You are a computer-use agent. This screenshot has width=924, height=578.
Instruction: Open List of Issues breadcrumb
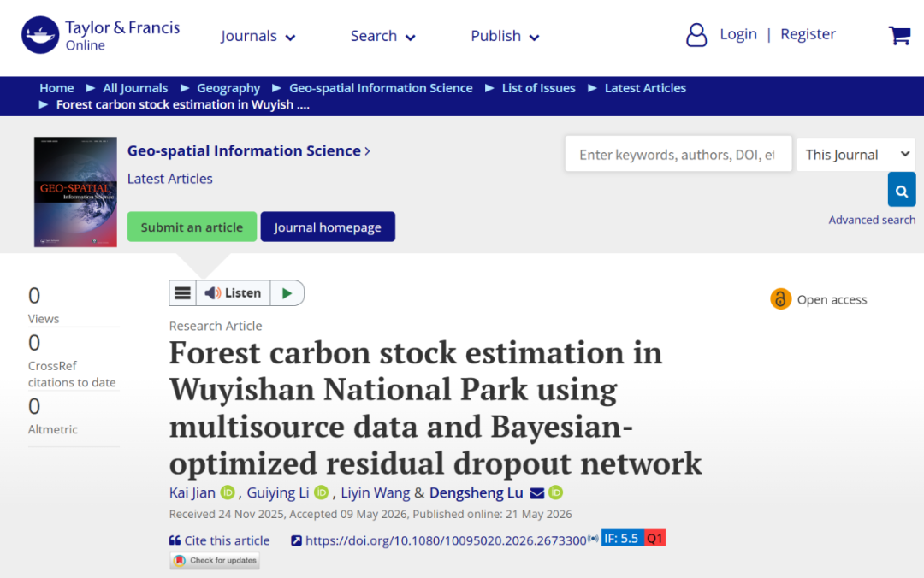[539, 88]
